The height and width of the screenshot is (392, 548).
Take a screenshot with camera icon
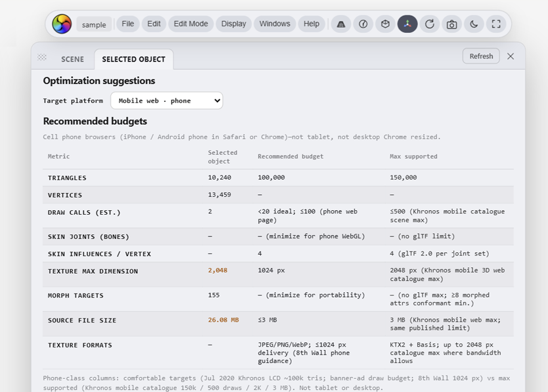[451, 24]
